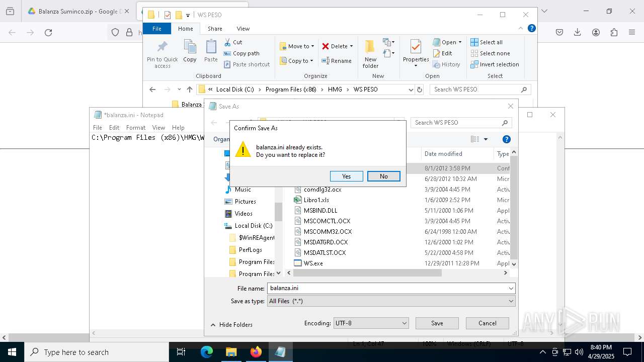Open Notepad Edit menu
The height and width of the screenshot is (362, 644).
pyautogui.click(x=114, y=128)
